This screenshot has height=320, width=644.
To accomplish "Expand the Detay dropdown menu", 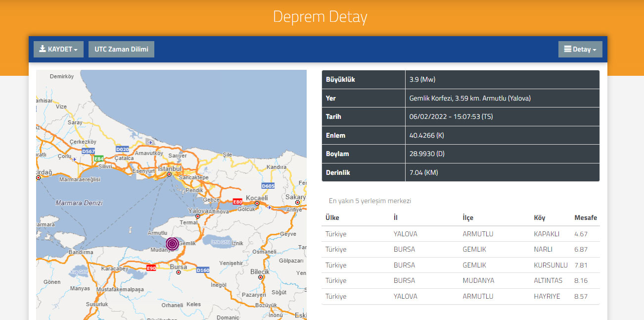I will pyautogui.click(x=580, y=50).
